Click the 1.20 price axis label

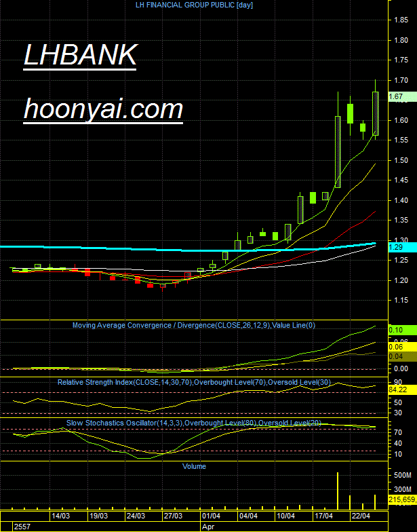click(401, 281)
